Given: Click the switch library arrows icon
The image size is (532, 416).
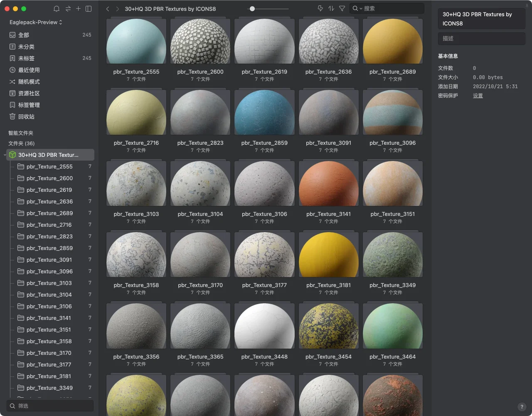Looking at the screenshot, I should pyautogui.click(x=68, y=9).
